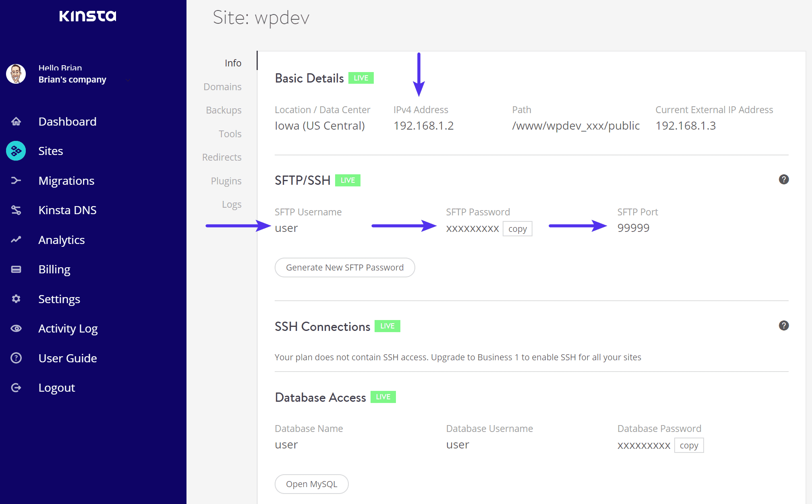Click the Plugins tab in site menu
Viewport: 812px width, 504px height.
tap(226, 181)
